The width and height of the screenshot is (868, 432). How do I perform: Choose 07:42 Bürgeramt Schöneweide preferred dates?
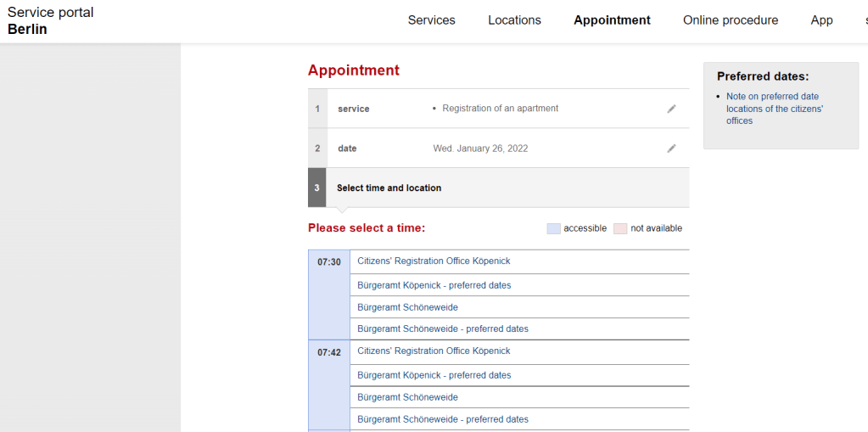click(442, 419)
